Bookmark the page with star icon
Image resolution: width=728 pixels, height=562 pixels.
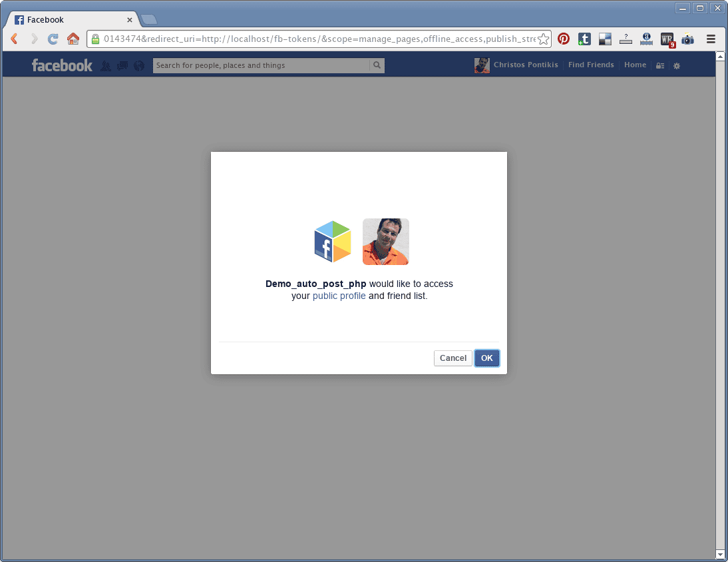click(x=543, y=39)
